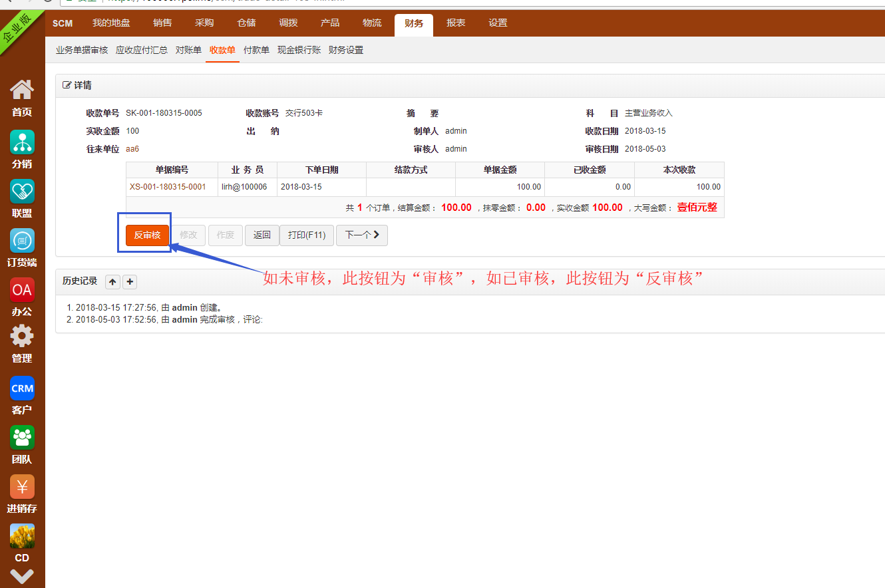885x588 pixels.
Task: Click 已收金额 column header
Action: (590, 170)
